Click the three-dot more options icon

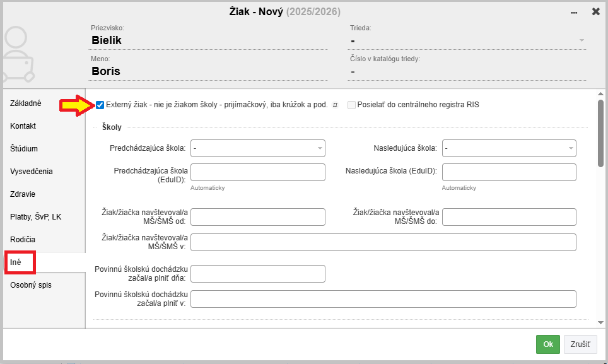pyautogui.click(x=574, y=12)
